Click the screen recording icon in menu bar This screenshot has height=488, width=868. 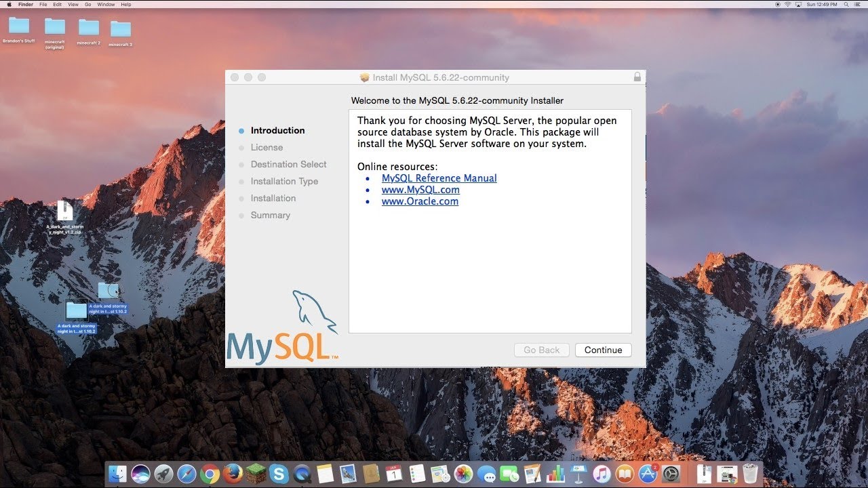pos(778,4)
